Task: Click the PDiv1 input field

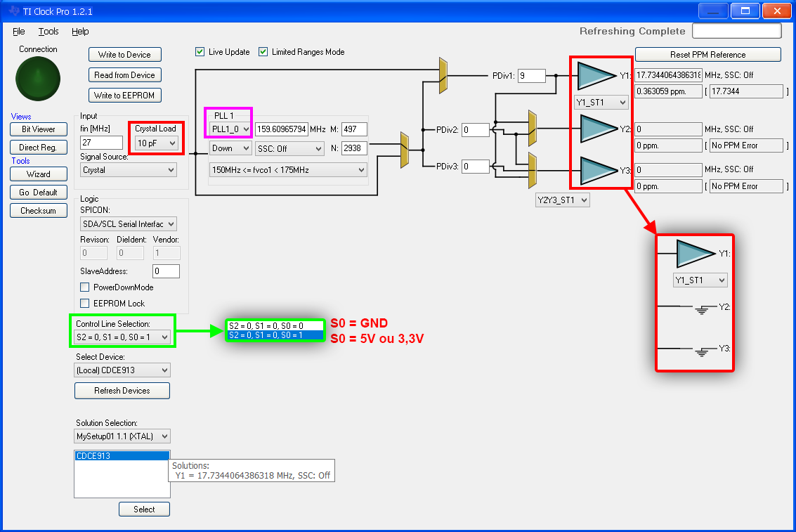Action: click(x=532, y=76)
